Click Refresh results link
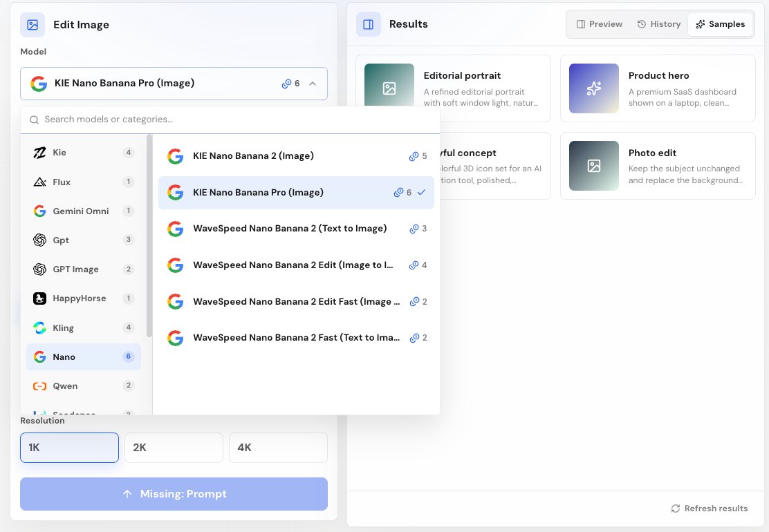This screenshot has width=769, height=532. pos(709,509)
